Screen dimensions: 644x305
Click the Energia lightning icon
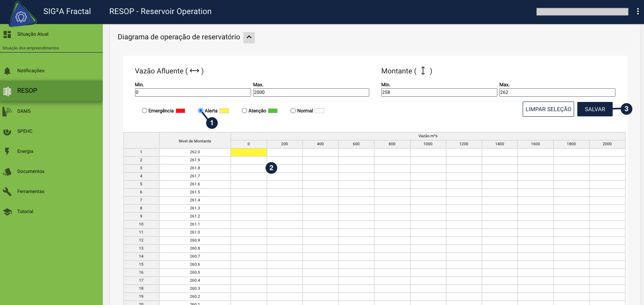click(x=7, y=151)
